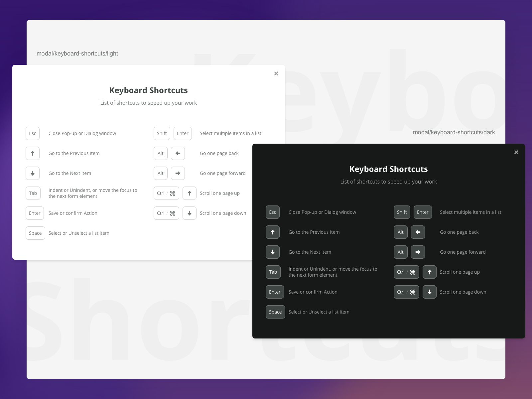Open the modal/keyboard-shortcuts/light label
This screenshot has height=399, width=532.
coord(77,53)
